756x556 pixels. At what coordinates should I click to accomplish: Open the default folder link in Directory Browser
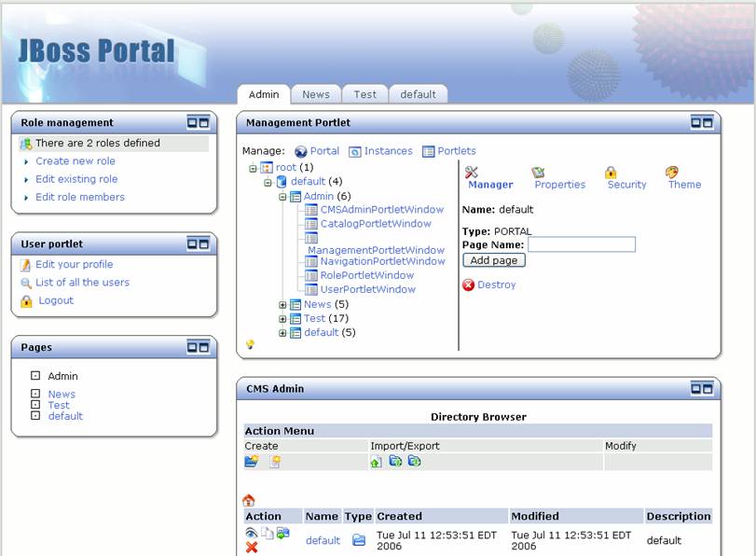pyautogui.click(x=323, y=540)
